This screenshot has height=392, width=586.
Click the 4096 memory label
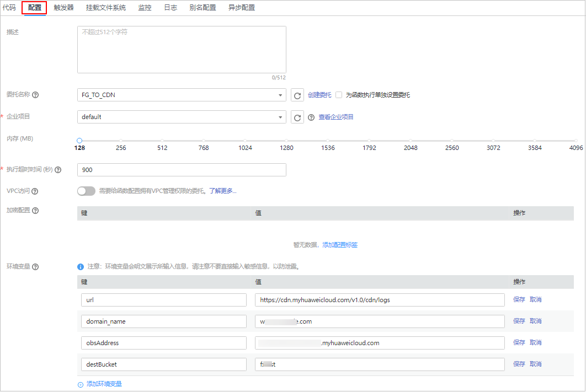pos(576,148)
